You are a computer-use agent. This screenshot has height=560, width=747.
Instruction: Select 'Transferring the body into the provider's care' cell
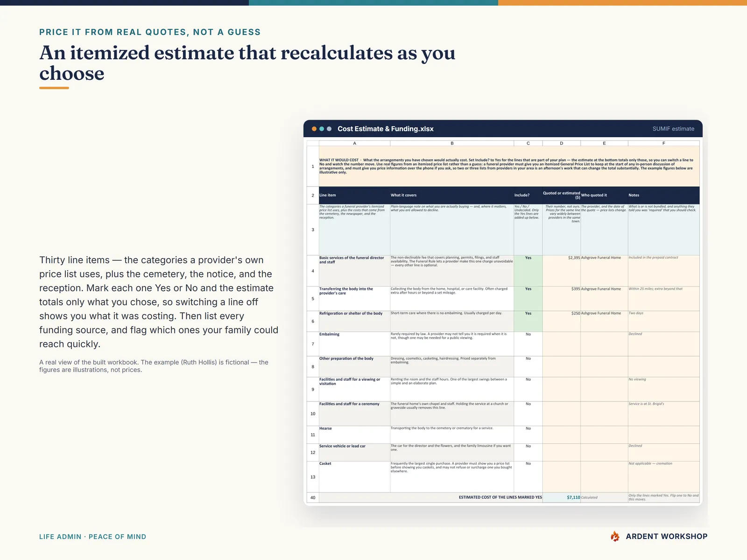point(354,299)
